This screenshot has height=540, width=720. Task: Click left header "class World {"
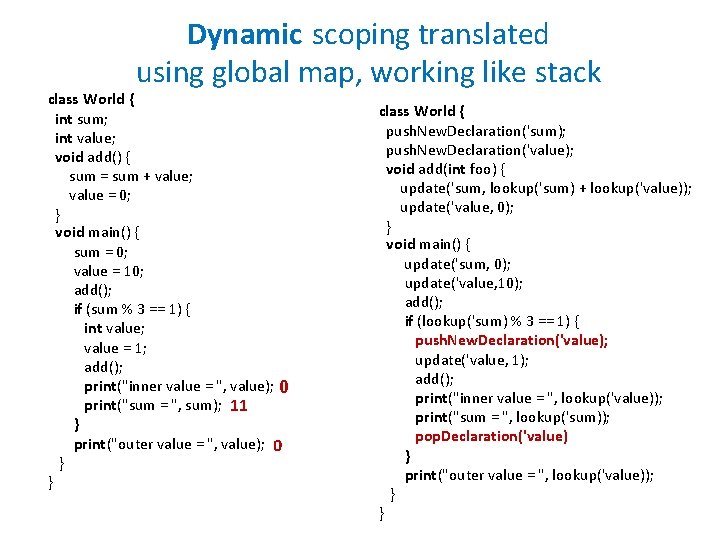coord(91,99)
